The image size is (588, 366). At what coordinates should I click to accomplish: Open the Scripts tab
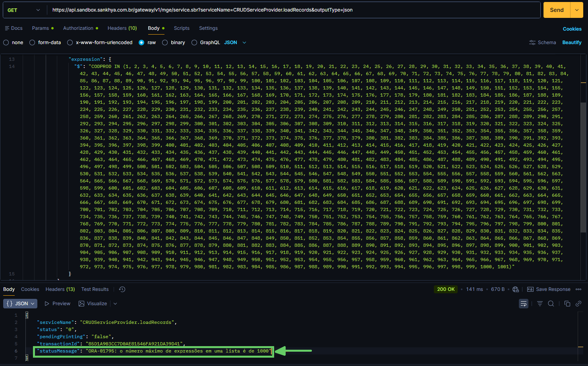(182, 28)
